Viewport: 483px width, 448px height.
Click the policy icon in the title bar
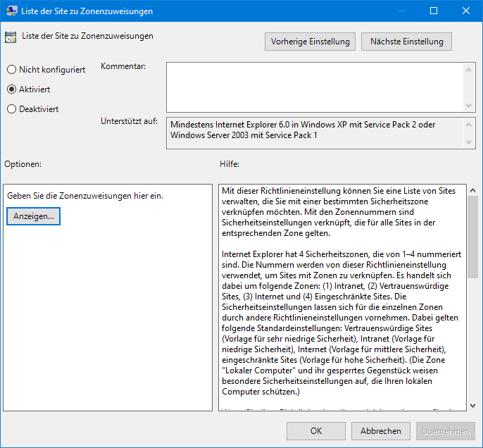point(11,11)
